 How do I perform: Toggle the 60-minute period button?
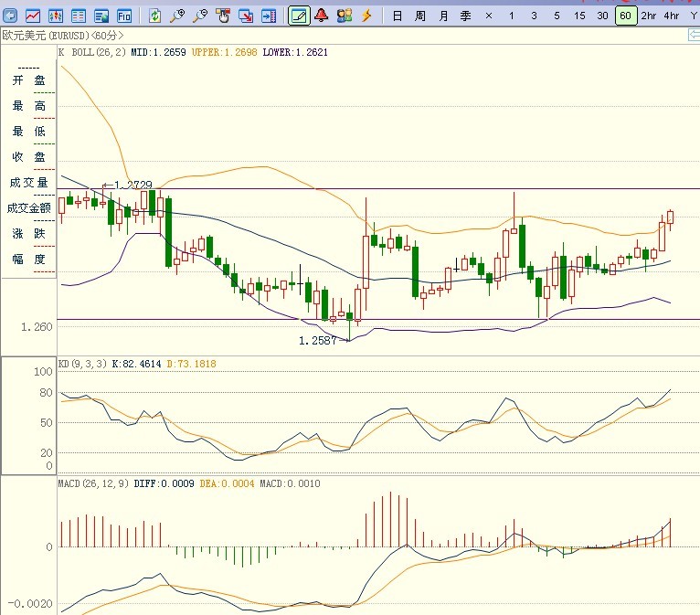point(625,16)
